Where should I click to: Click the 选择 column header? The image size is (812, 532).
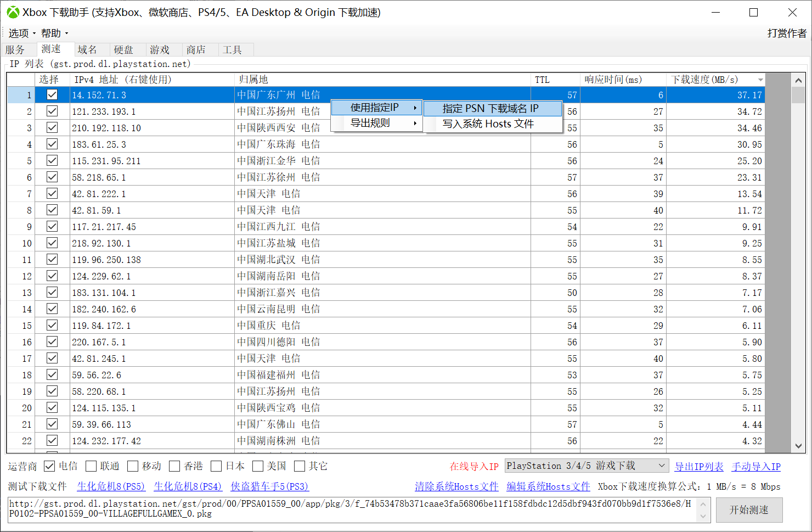pyautogui.click(x=52, y=80)
